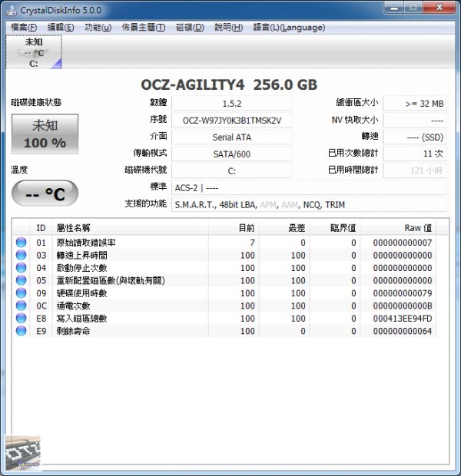Click status circle for attribute 01 原始讀取錯誤率

(x=21, y=243)
